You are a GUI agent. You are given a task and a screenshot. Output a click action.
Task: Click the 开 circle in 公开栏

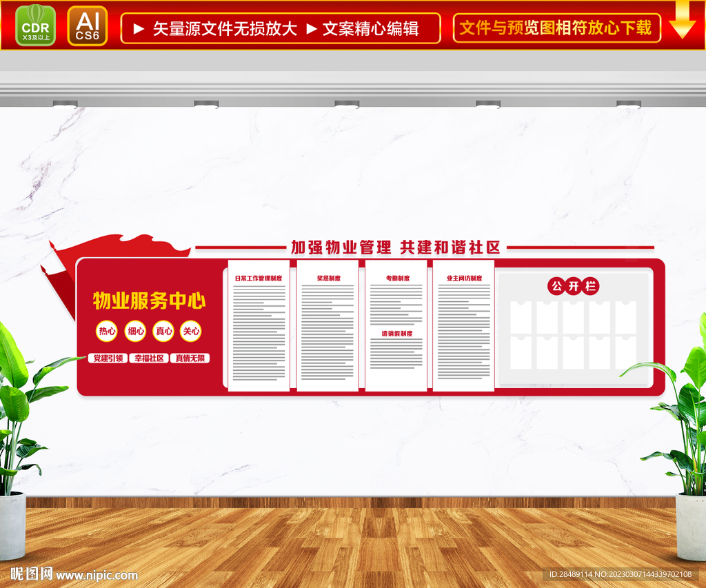(574, 286)
